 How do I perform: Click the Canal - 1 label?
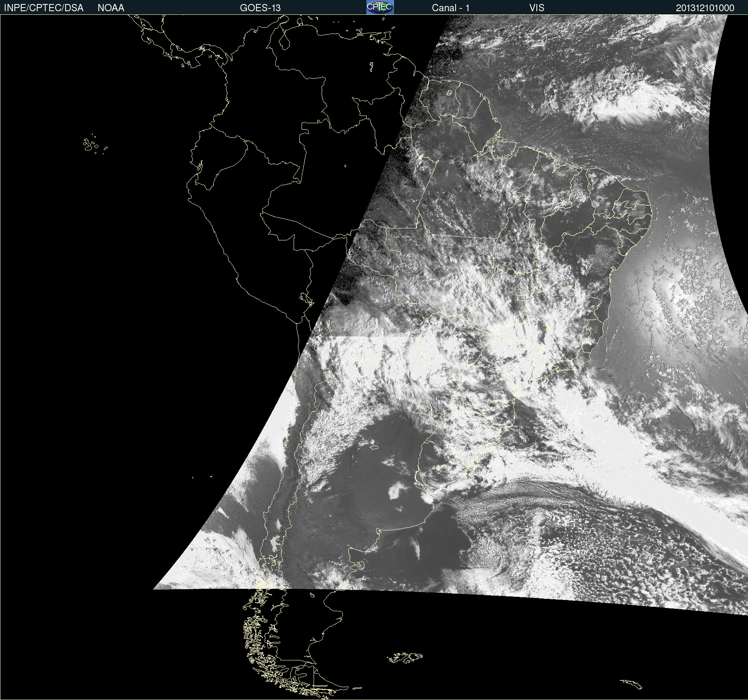click(451, 8)
